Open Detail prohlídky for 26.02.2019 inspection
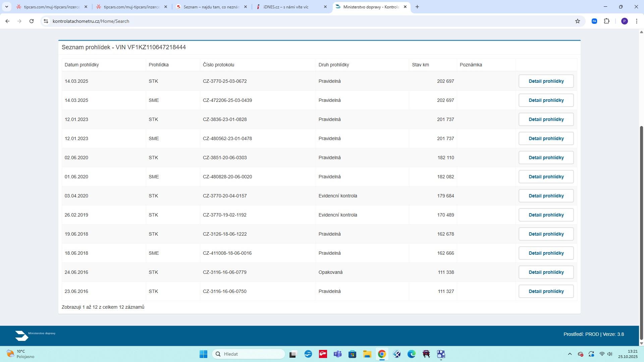The width and height of the screenshot is (644, 362). click(546, 215)
